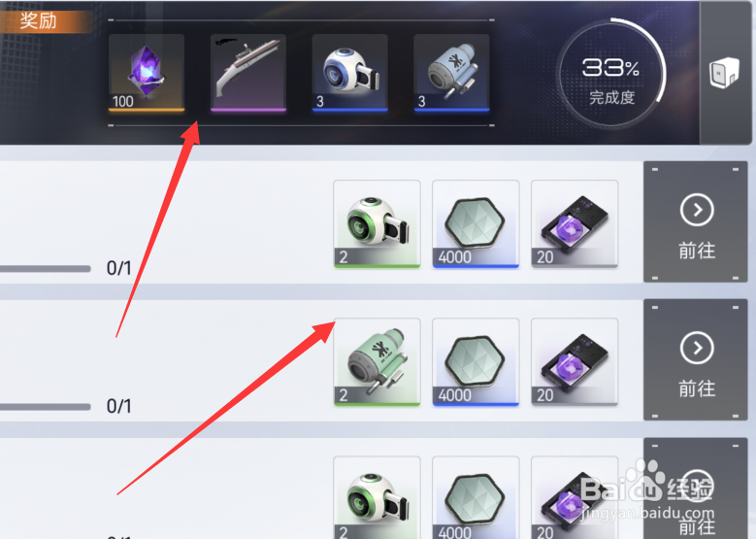The width and height of the screenshot is (756, 539).
Task: Tap the purple chip 20 reward in first mission
Action: 575,224
